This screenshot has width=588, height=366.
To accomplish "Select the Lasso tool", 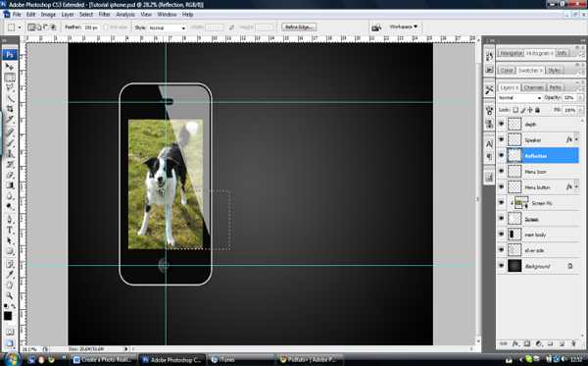I will [x=10, y=88].
